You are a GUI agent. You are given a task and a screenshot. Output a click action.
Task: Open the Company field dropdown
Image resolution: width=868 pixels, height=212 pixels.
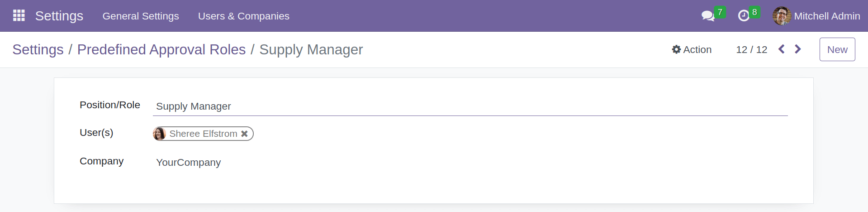coord(470,163)
